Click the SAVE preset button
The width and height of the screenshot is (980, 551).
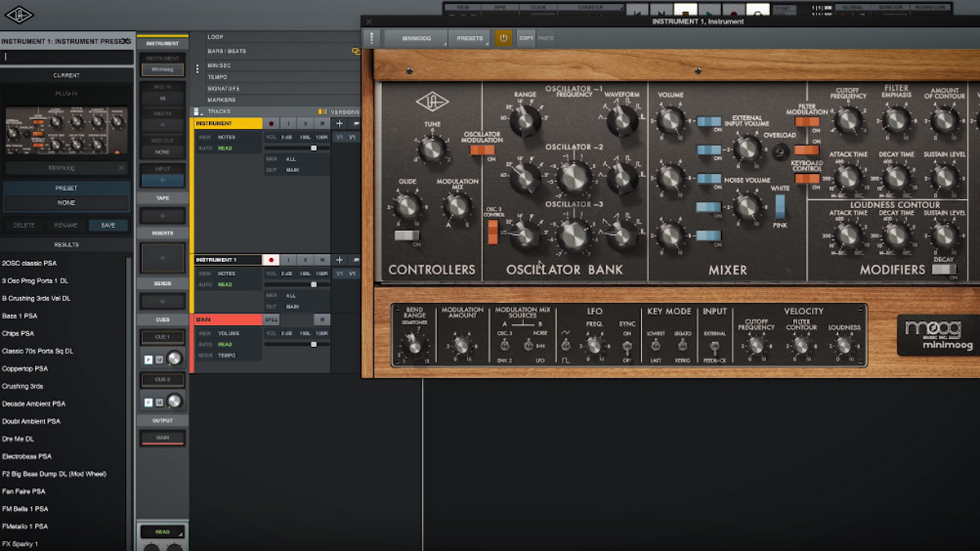(x=108, y=225)
